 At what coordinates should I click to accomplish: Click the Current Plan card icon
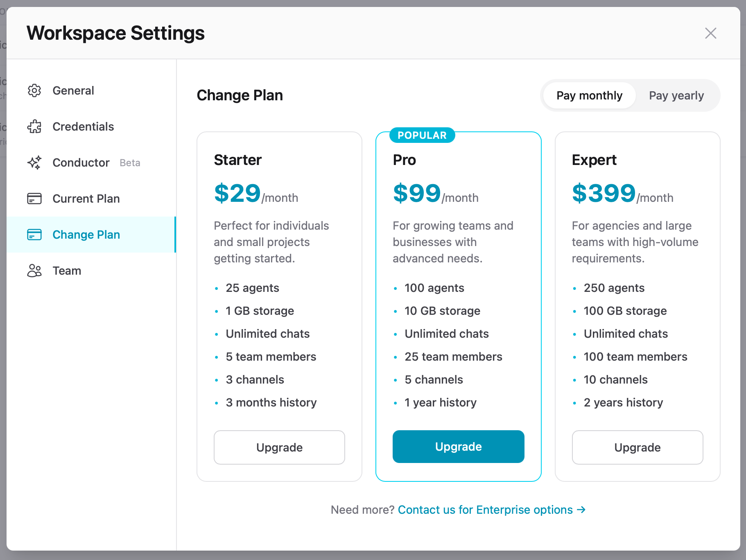tap(34, 199)
